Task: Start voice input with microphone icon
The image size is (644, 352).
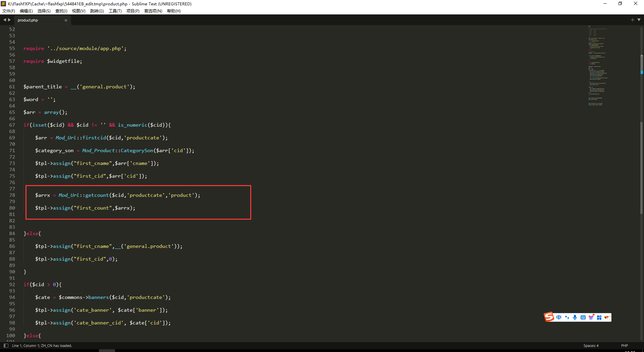Action: 575,317
